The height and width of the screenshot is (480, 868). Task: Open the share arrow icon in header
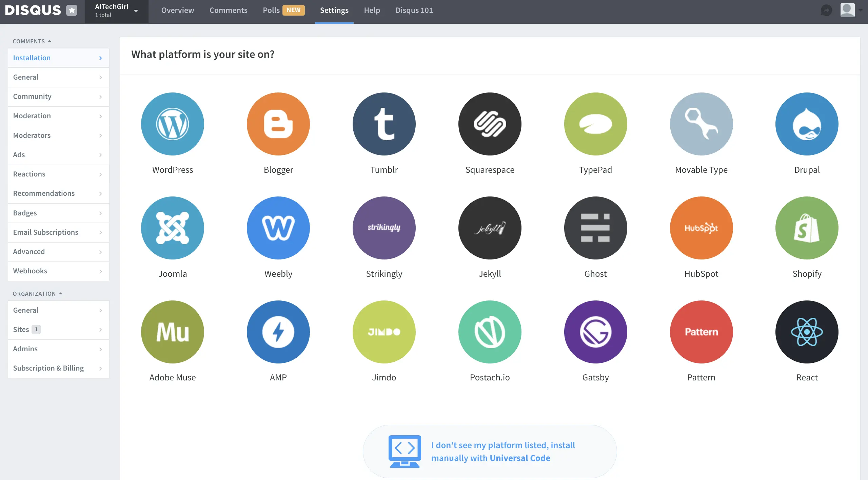tap(826, 10)
